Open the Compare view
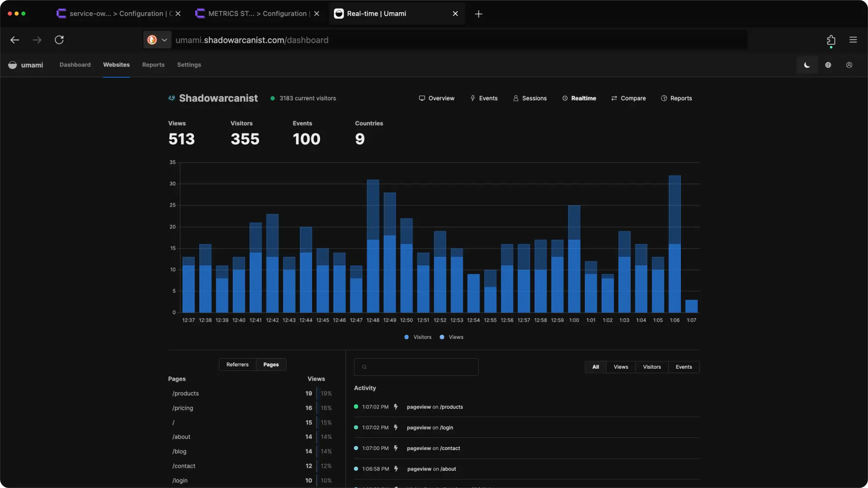The height and width of the screenshot is (488, 868). (628, 99)
